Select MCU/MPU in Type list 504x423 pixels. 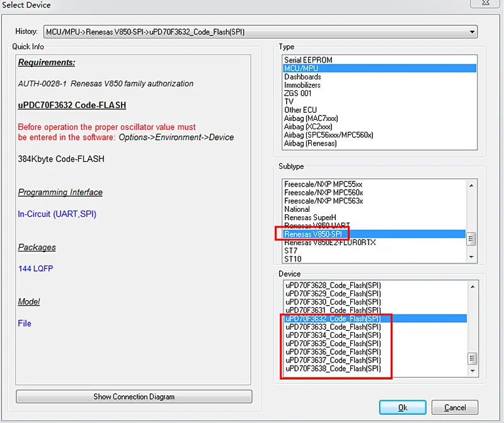pos(379,68)
